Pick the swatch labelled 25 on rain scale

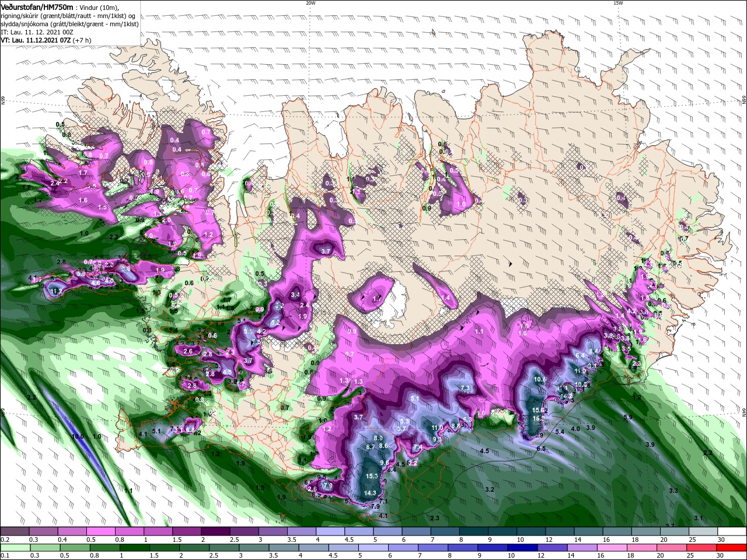702,548
